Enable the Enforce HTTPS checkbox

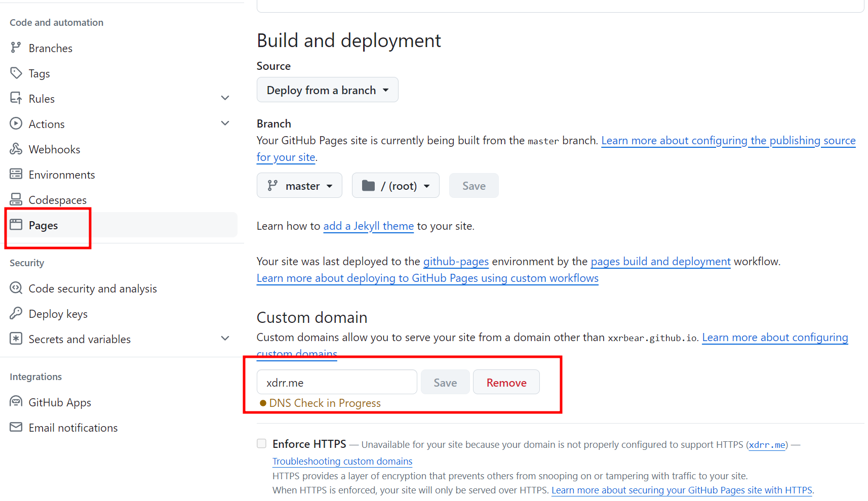coord(262,444)
